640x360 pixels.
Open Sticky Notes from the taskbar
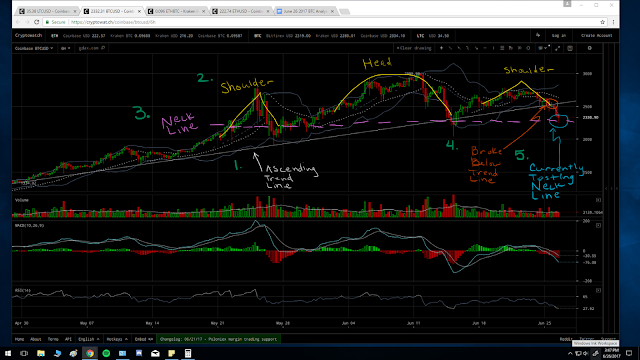[171, 353]
